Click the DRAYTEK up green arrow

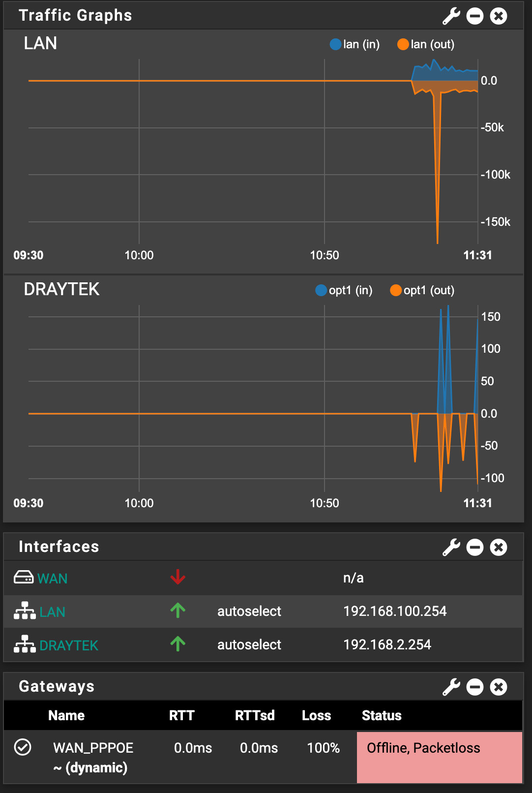(x=177, y=644)
